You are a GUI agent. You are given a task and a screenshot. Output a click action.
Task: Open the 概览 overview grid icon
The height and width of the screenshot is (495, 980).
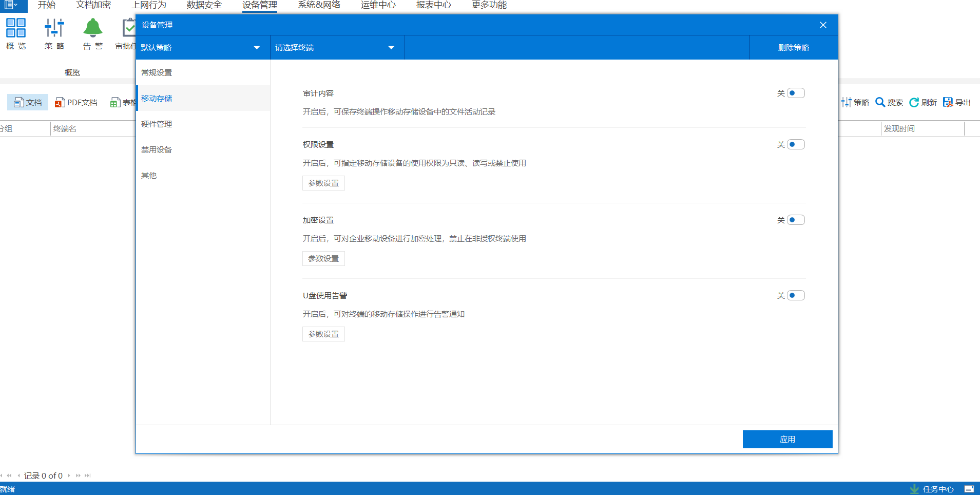pyautogui.click(x=16, y=28)
